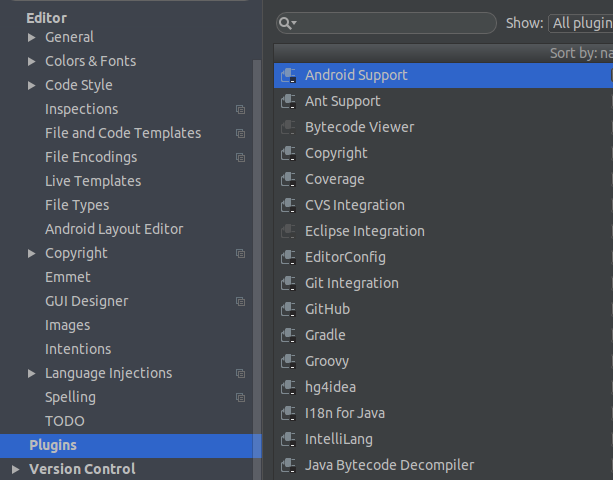This screenshot has width=613, height=480.
Task: Click the Groovy plugin icon
Action: [289, 361]
